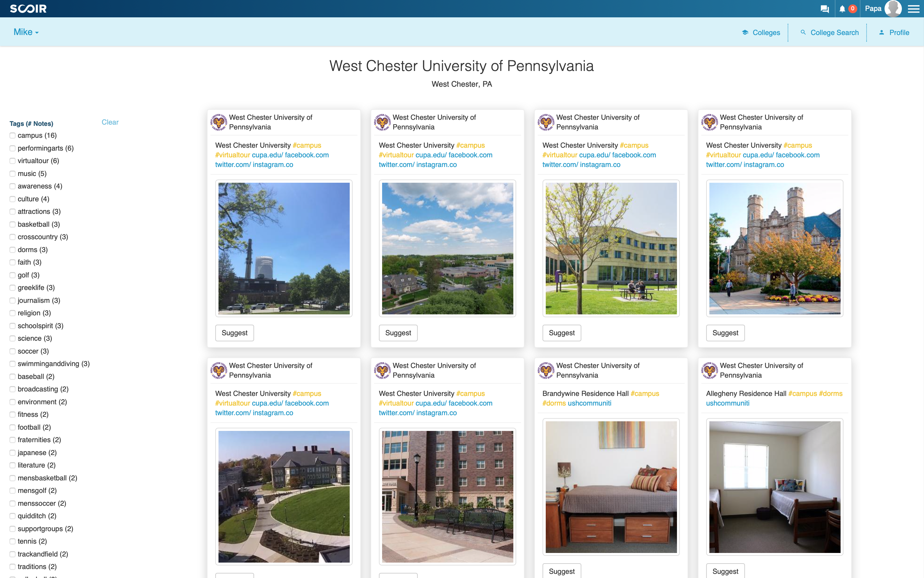Click the SCOIR logo

(28, 9)
